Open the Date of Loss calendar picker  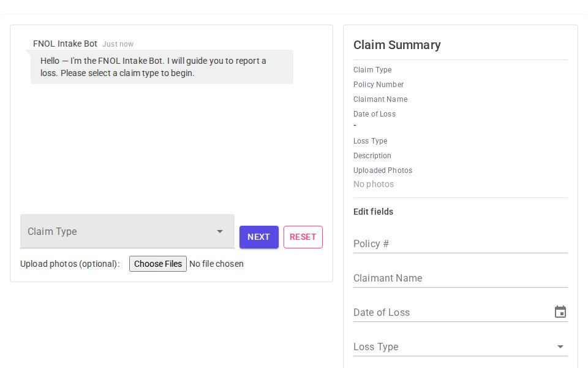click(x=560, y=312)
